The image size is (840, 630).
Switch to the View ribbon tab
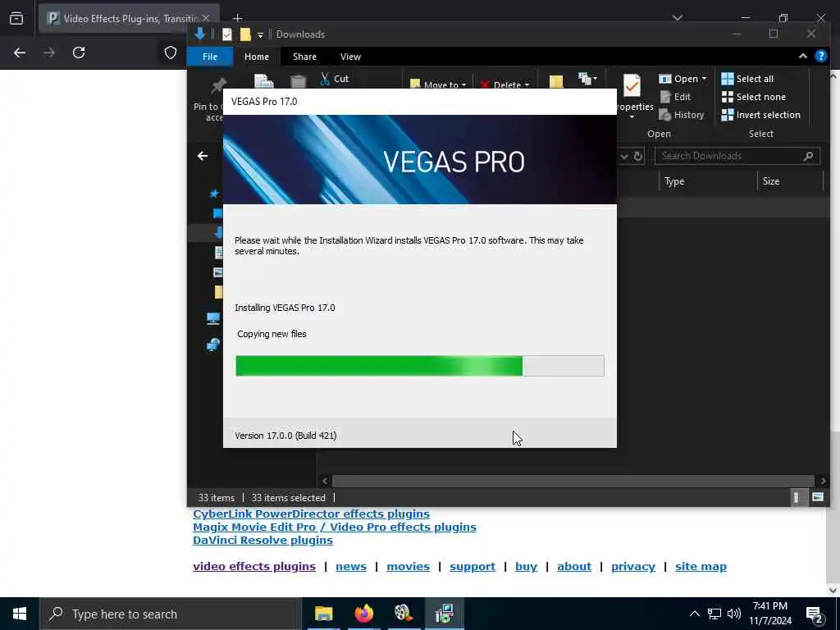pyautogui.click(x=350, y=57)
